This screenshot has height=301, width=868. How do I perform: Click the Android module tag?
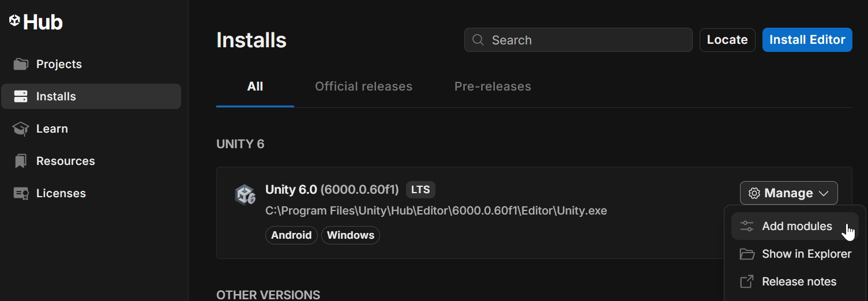click(291, 235)
